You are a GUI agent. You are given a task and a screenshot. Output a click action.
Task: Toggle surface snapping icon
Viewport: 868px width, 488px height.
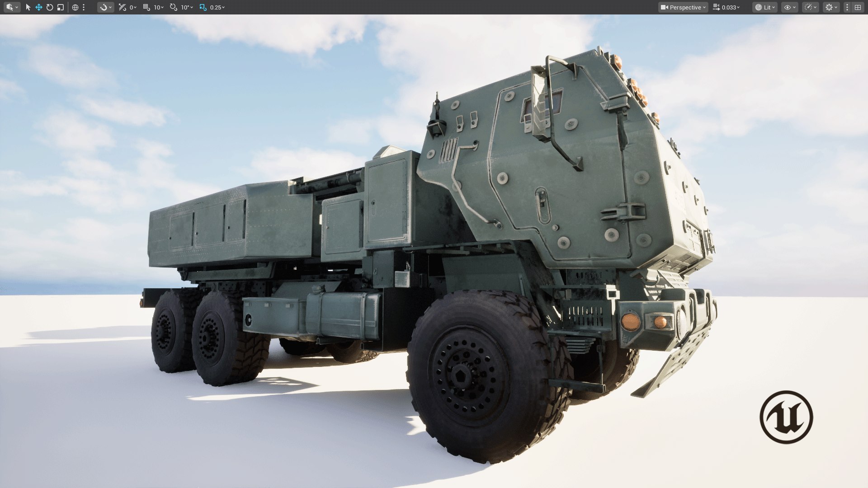coord(122,7)
